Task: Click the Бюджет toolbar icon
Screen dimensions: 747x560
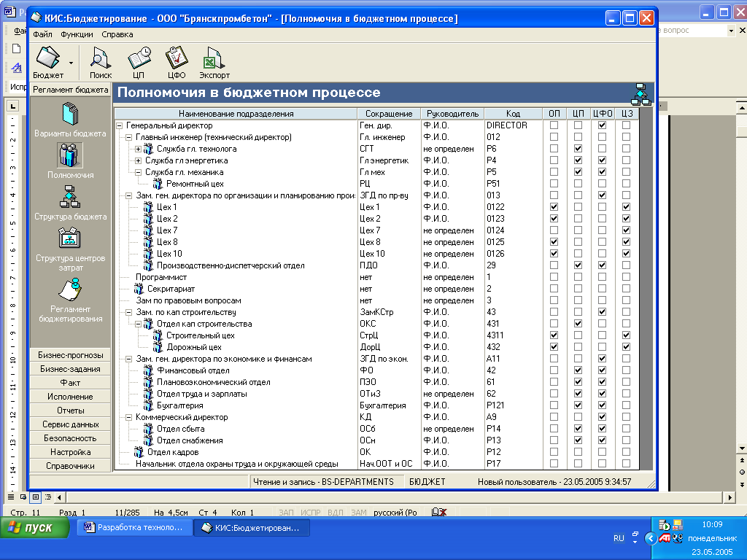Action: 47,58
